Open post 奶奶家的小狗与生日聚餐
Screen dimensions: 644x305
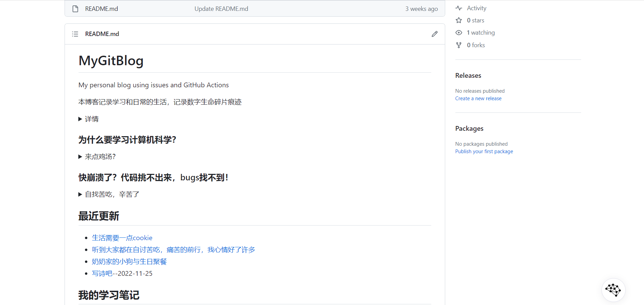[x=129, y=262]
